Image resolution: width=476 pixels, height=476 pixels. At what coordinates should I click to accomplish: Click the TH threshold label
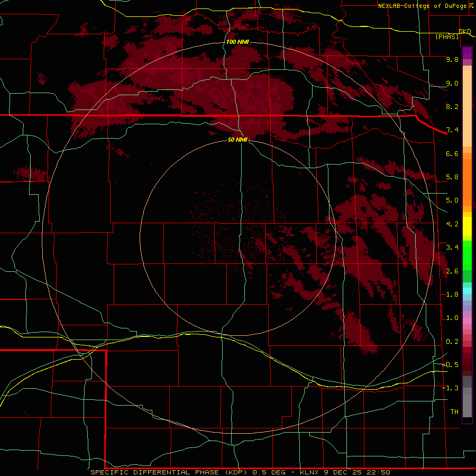454,412
